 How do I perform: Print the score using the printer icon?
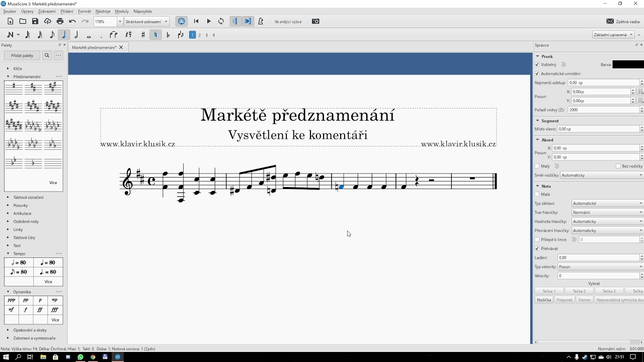60,21
